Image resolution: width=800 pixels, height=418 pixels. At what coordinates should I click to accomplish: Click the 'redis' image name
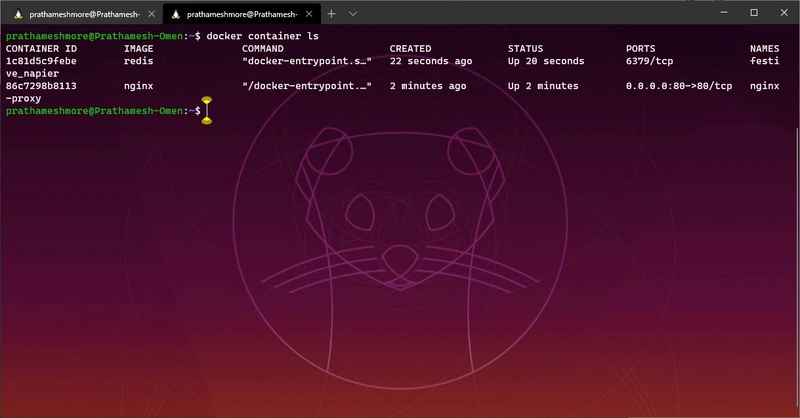tap(138, 61)
